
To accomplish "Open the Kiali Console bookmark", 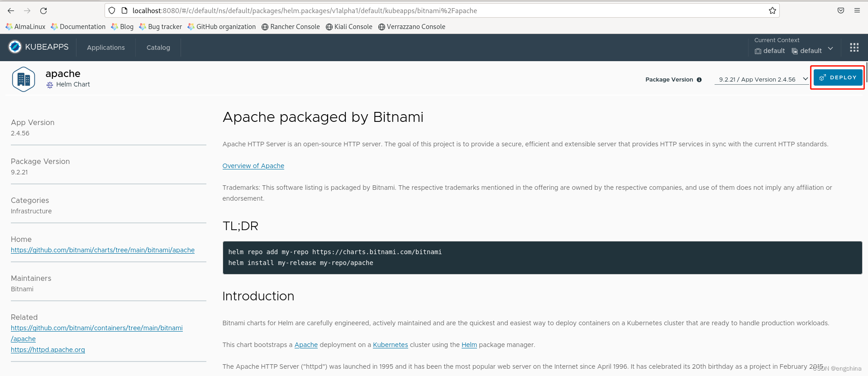I will pos(349,27).
